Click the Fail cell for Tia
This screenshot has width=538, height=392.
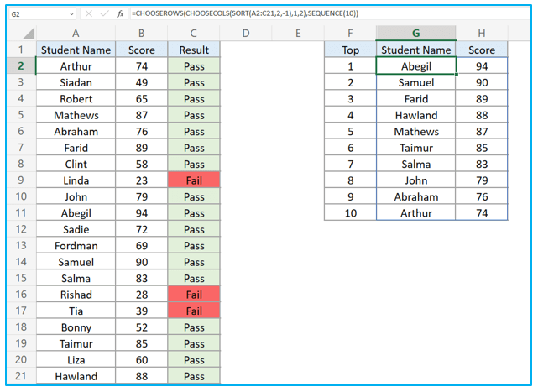pyautogui.click(x=194, y=311)
